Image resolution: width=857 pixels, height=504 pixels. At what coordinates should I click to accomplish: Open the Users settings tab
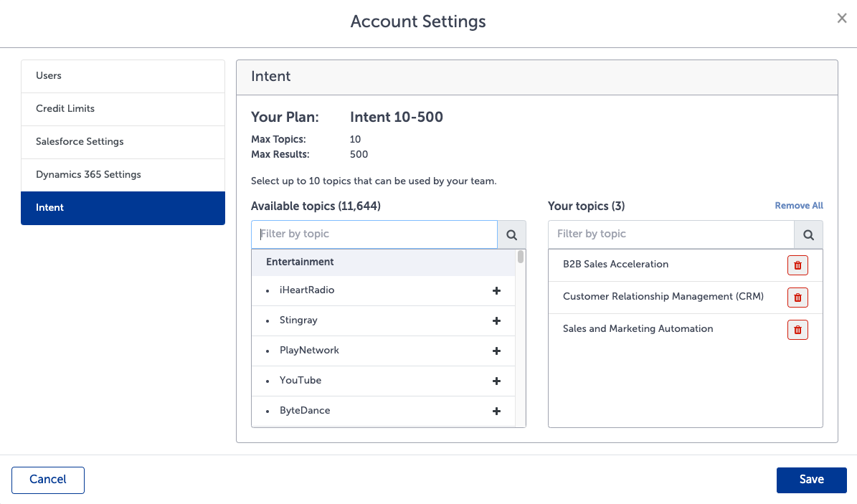tap(123, 76)
